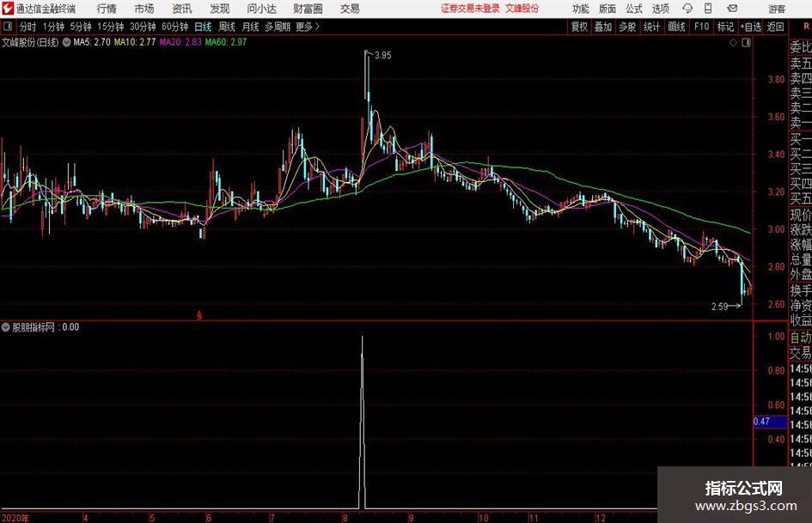Click the 文峰股份 stock name in title bar
This screenshot has width=812, height=523.
(522, 9)
